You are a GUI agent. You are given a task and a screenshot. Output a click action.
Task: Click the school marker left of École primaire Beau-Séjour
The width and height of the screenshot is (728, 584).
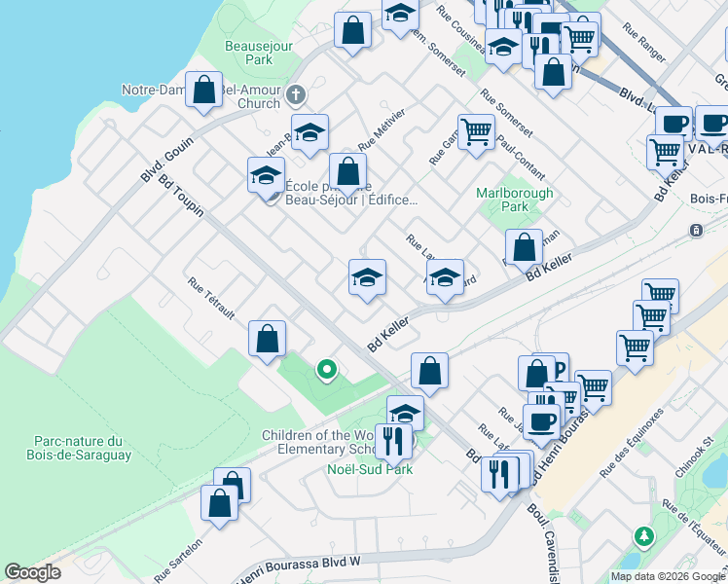coord(266,176)
